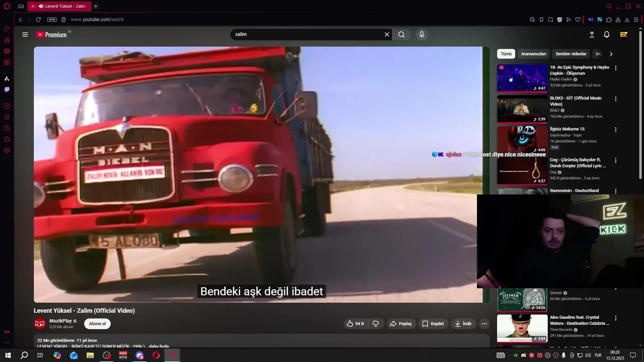Click the YouTube search magnifier button
This screenshot has height=362, width=644.
pyautogui.click(x=401, y=35)
